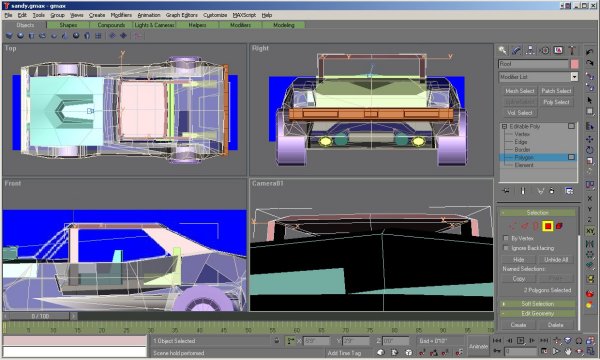Enable the By Vertex checkbox
The width and height of the screenshot is (600, 360).
(506, 238)
